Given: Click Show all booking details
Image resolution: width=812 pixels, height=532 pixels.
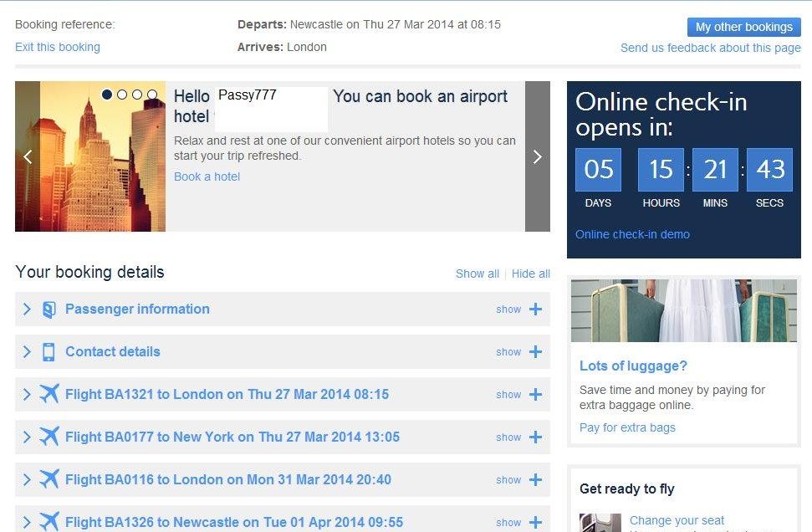Looking at the screenshot, I should (x=477, y=274).
